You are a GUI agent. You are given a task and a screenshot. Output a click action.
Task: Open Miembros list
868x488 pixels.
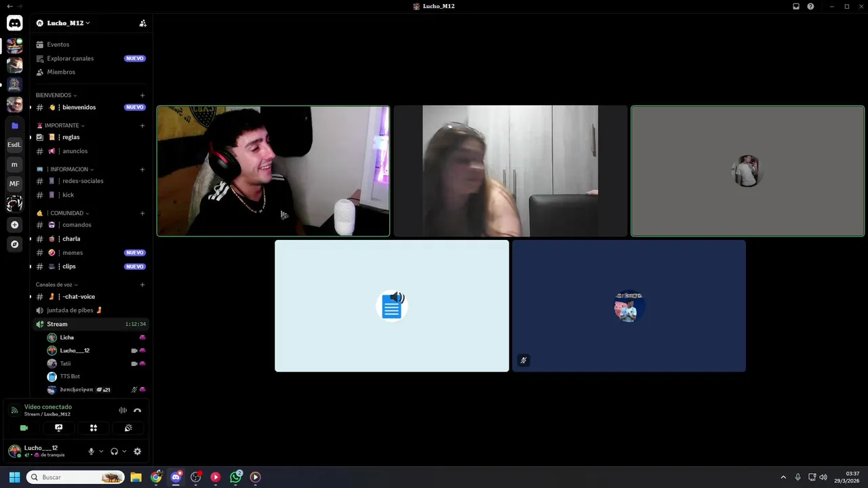pos(90,72)
